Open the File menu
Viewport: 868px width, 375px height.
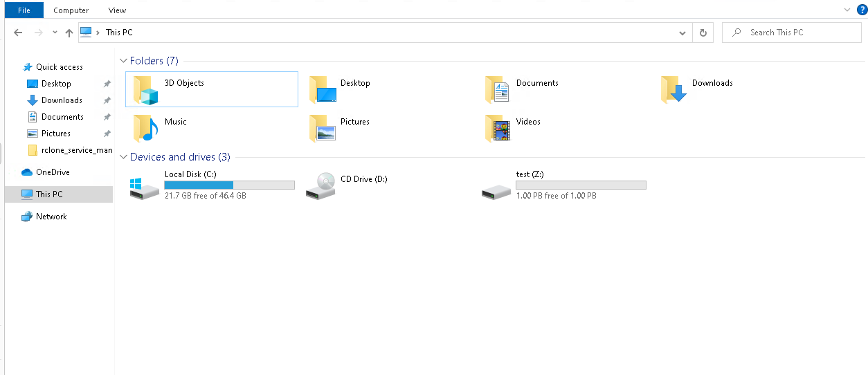coord(24,10)
